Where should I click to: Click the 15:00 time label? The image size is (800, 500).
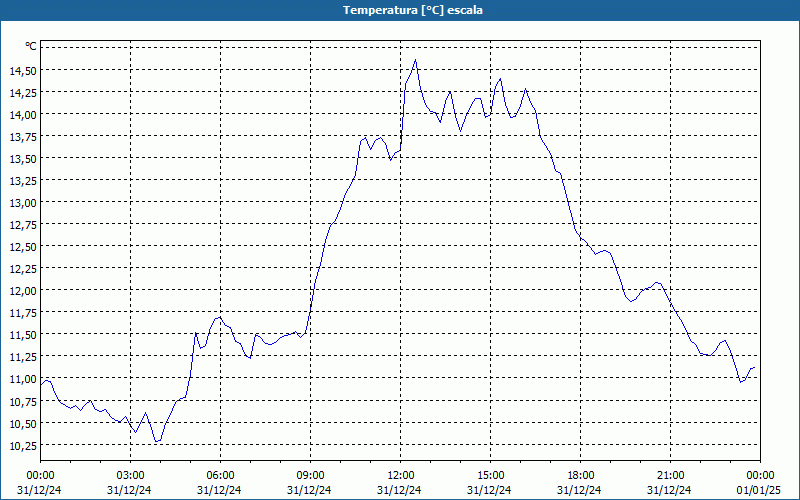point(490,476)
